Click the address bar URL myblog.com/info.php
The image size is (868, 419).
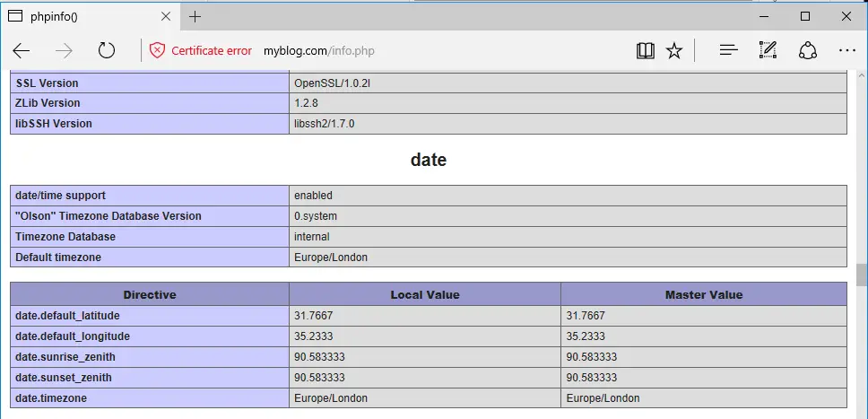pos(319,51)
